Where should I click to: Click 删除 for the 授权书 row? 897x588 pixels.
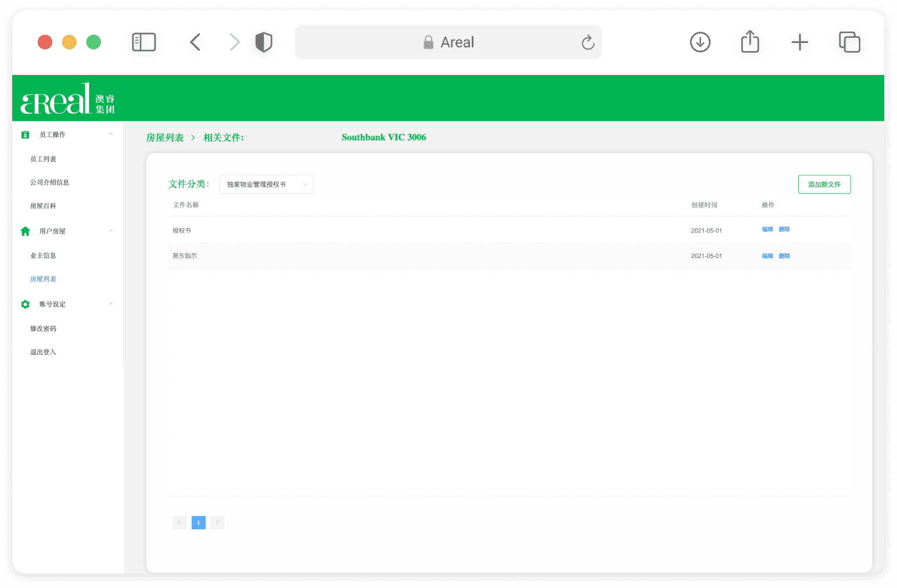pyautogui.click(x=784, y=230)
